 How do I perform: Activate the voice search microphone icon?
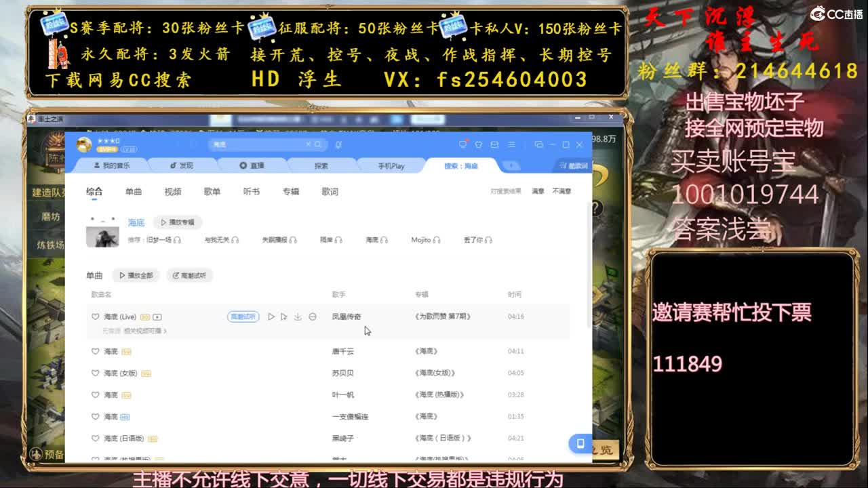pos(338,144)
